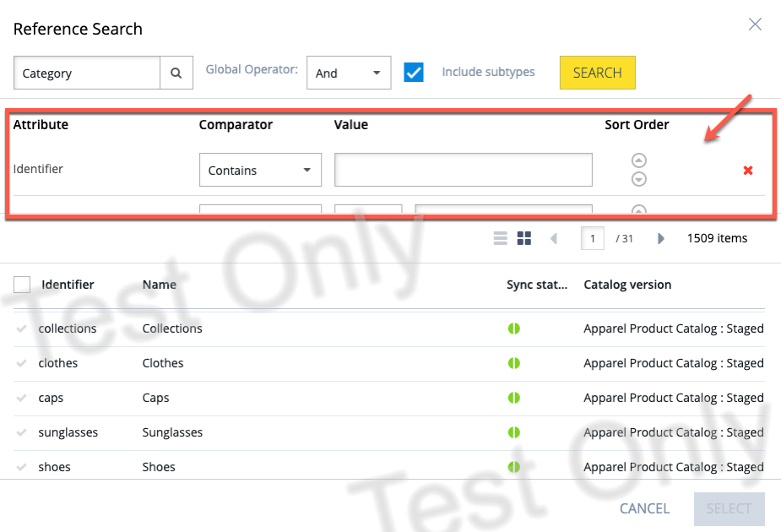Click the yellow SEARCH button

point(597,73)
